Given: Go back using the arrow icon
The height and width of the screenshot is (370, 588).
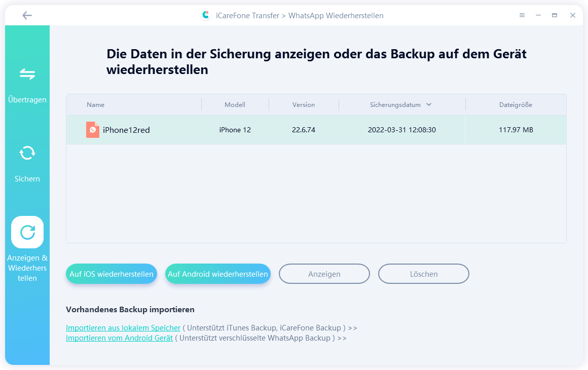Looking at the screenshot, I should click(27, 15).
